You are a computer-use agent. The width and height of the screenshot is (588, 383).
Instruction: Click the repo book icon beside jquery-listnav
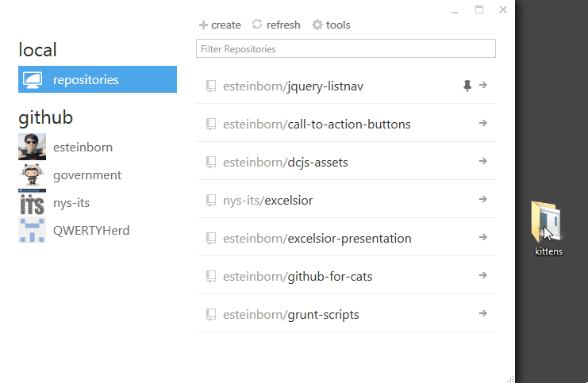click(x=211, y=86)
